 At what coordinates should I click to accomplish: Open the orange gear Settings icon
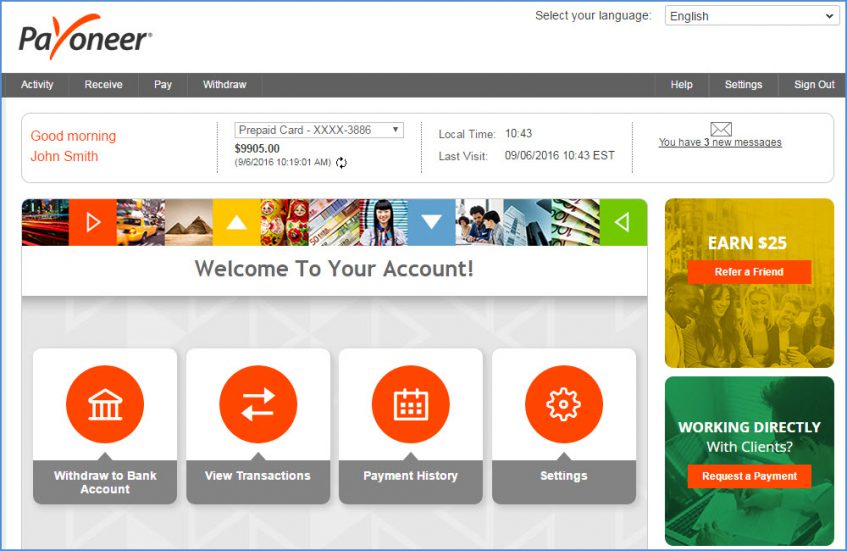click(563, 404)
